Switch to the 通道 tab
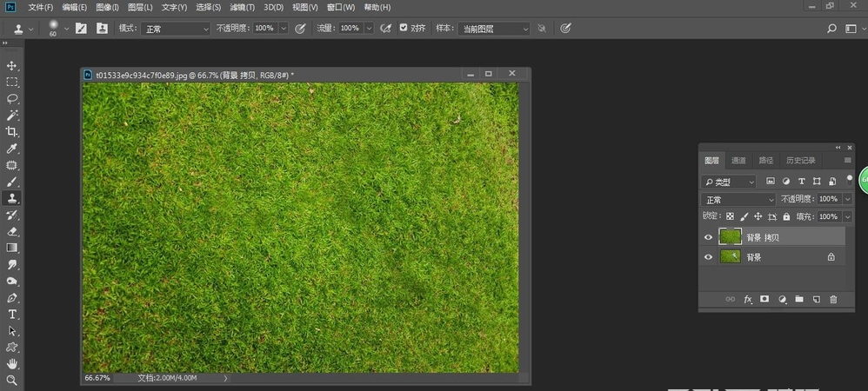The width and height of the screenshot is (868, 391). click(738, 160)
